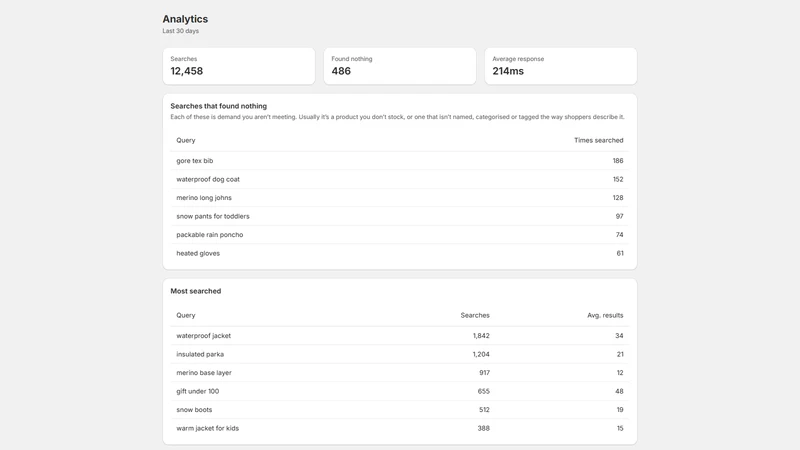Click the 34 avg results for waterproof jacket

click(619, 336)
